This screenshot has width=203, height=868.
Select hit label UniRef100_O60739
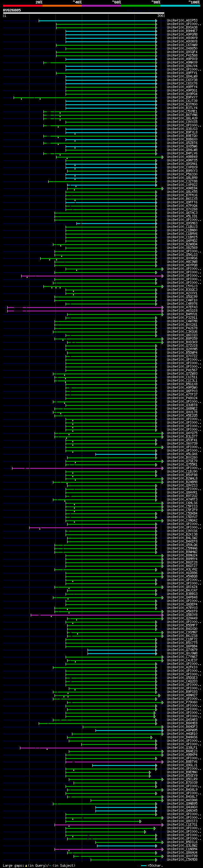[182, 443]
